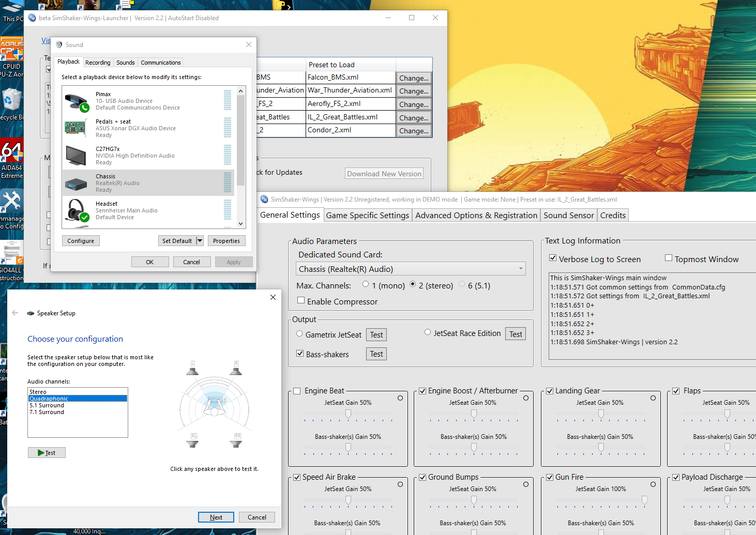756x535 pixels.
Task: Test the rear left speaker in diagram
Action: coord(193,440)
